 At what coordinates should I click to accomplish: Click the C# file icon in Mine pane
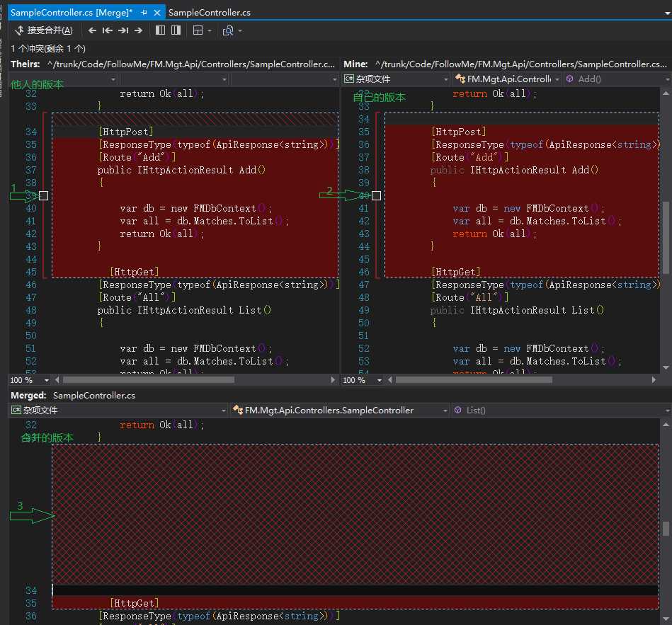pyautogui.click(x=349, y=79)
